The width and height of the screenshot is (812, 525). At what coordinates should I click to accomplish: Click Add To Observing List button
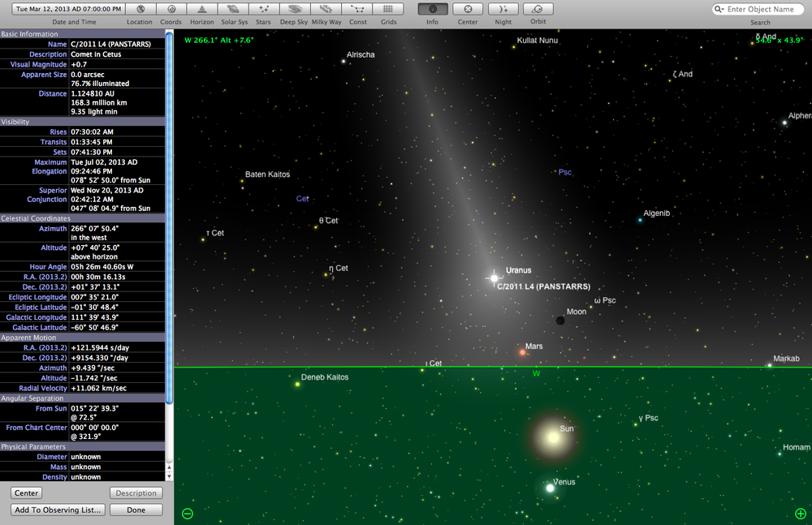point(57,510)
